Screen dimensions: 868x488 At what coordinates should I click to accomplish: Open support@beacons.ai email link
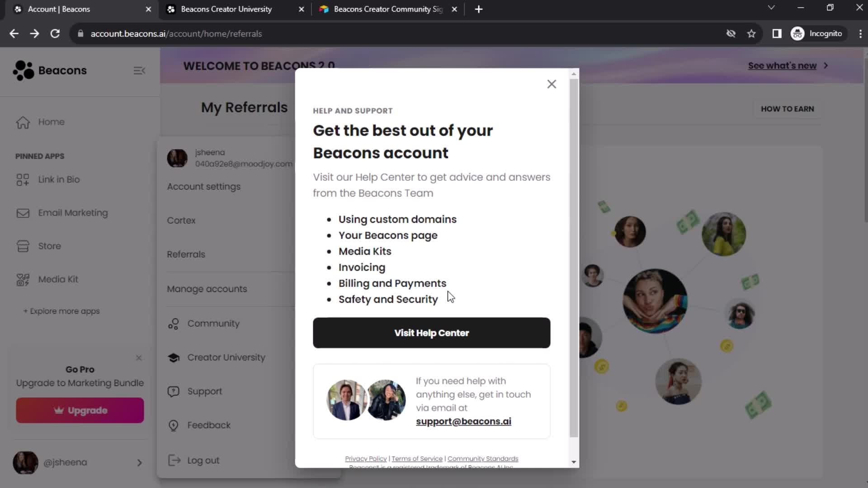pos(463,421)
